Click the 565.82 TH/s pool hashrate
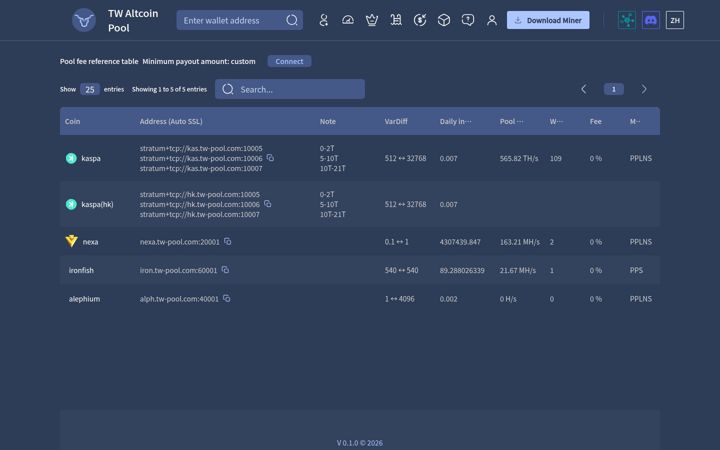The width and height of the screenshot is (720, 450). (519, 158)
